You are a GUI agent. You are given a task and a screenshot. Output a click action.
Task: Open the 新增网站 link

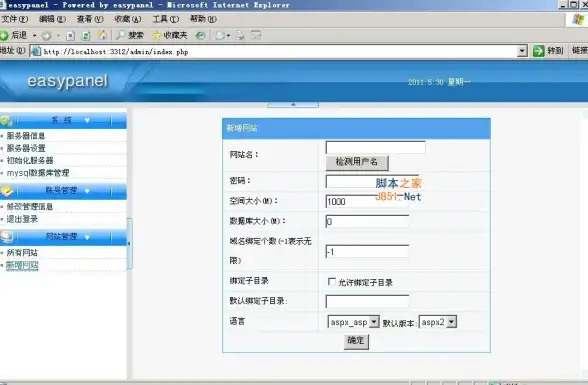(x=22, y=266)
